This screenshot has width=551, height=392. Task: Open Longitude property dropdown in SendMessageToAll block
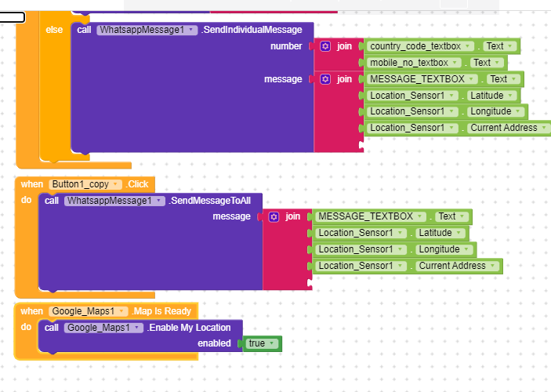point(444,249)
